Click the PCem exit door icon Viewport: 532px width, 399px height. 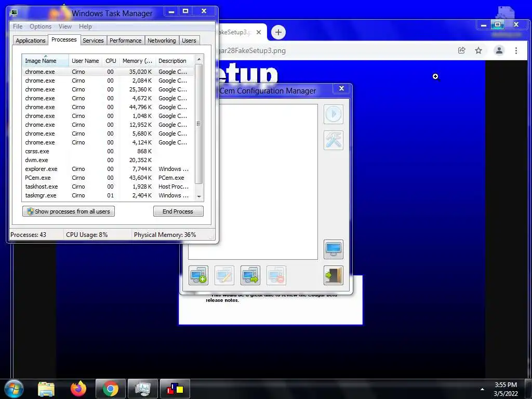coord(333,275)
